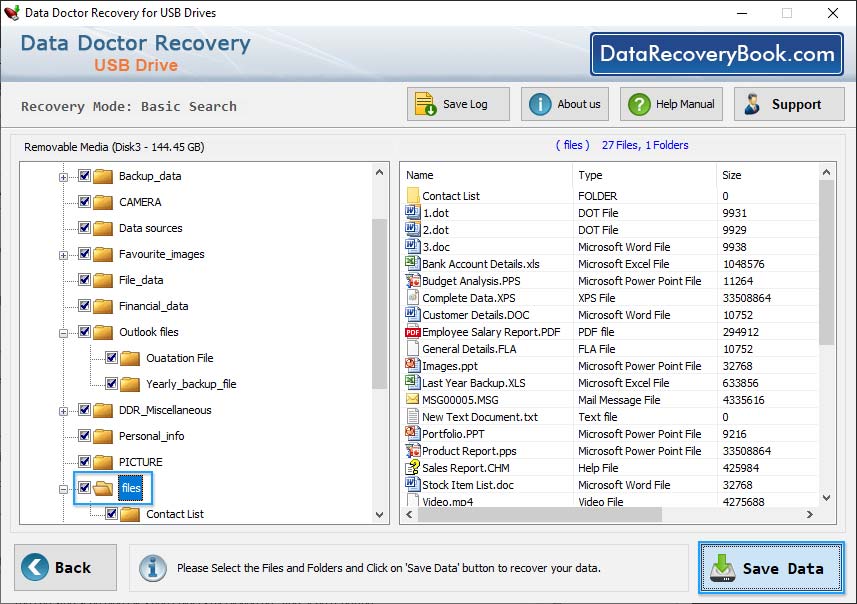
Task: Uncheck the CAMERA folder checkbox
Action: 84,202
